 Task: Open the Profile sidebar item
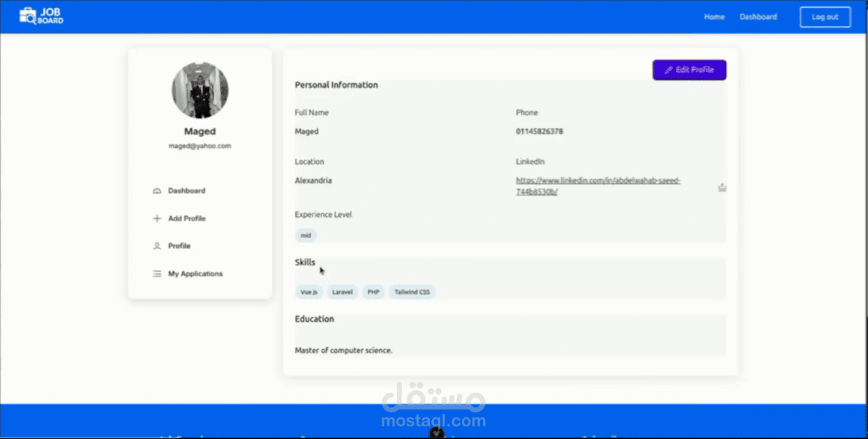(179, 246)
